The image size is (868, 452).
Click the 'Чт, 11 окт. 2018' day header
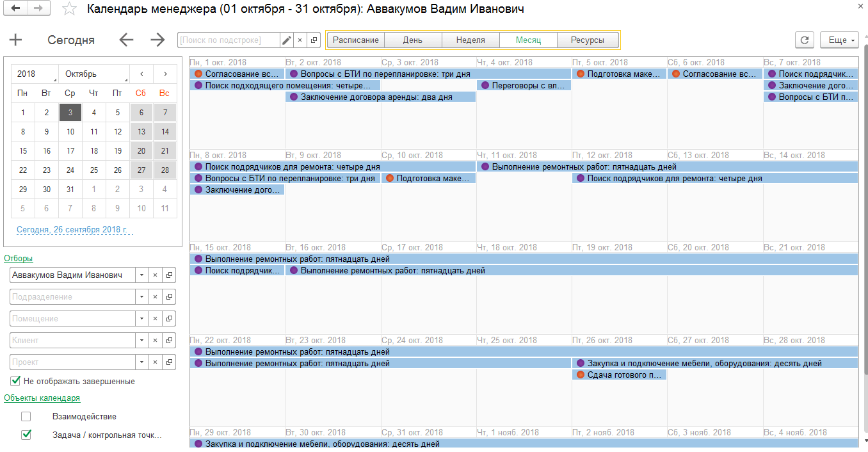[x=507, y=155]
